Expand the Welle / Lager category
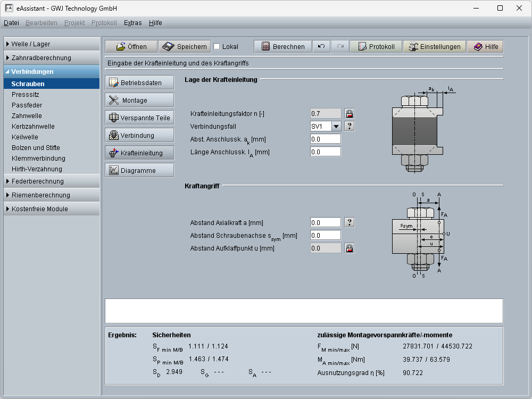Viewport: 532px width, 399px height. point(52,44)
